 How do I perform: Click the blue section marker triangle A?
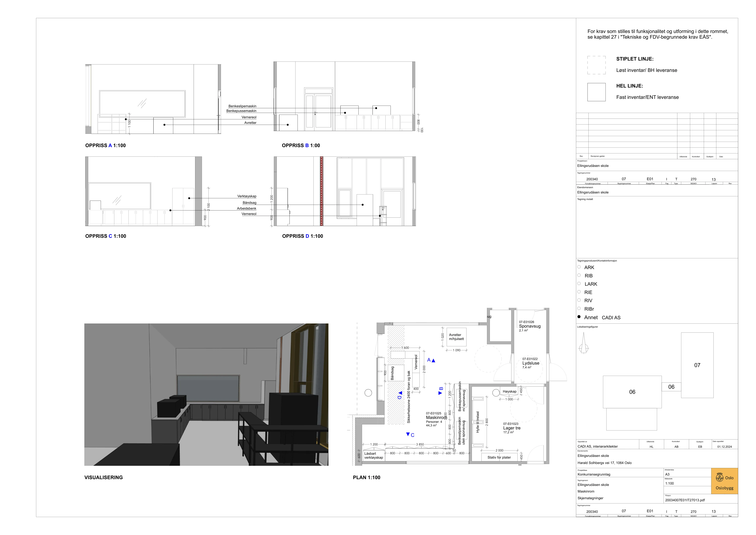[x=433, y=361]
